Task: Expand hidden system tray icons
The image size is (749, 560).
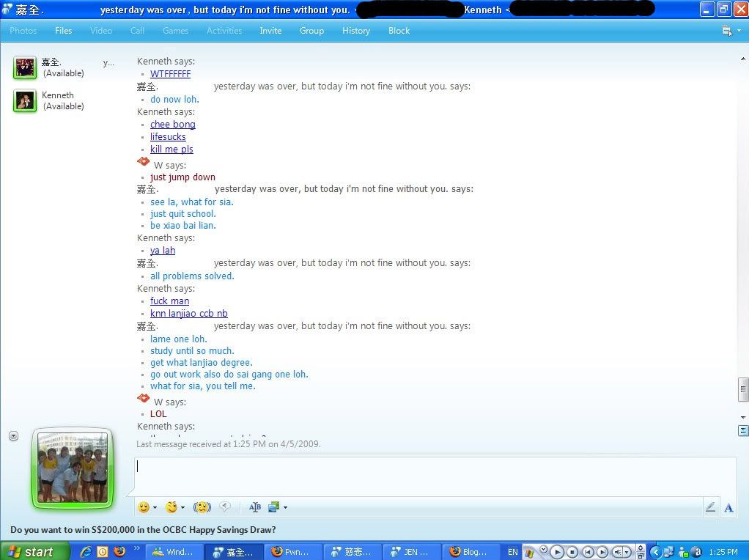Action: (x=657, y=552)
